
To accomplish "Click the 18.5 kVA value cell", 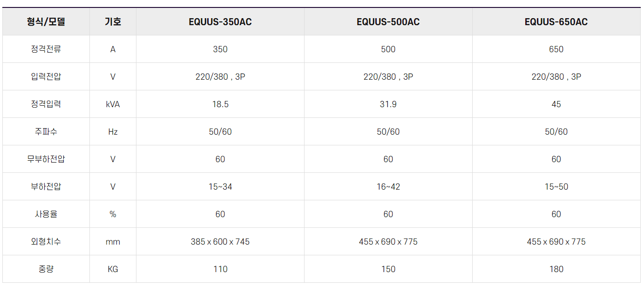I will click(220, 104).
